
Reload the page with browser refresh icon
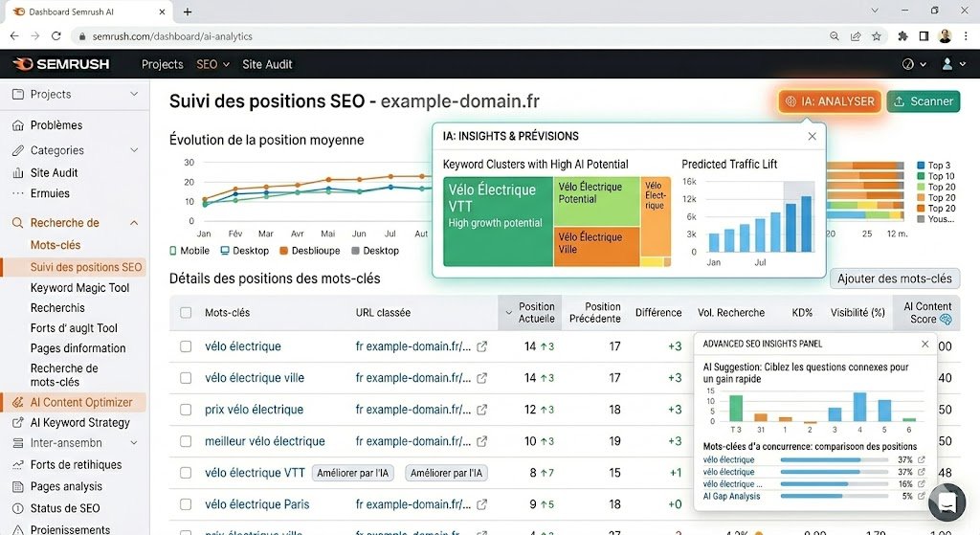(56, 36)
